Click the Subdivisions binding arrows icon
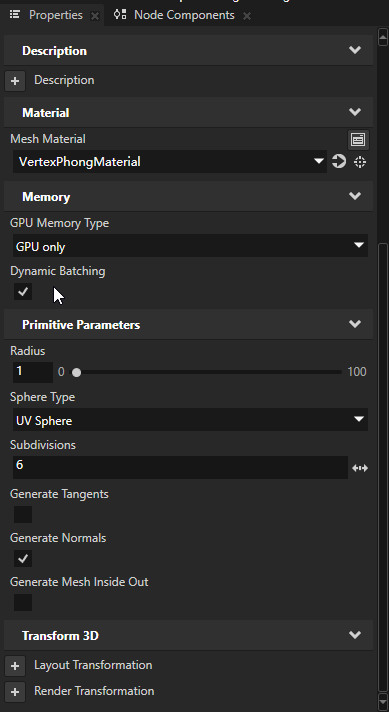This screenshot has width=389, height=712. [360, 468]
